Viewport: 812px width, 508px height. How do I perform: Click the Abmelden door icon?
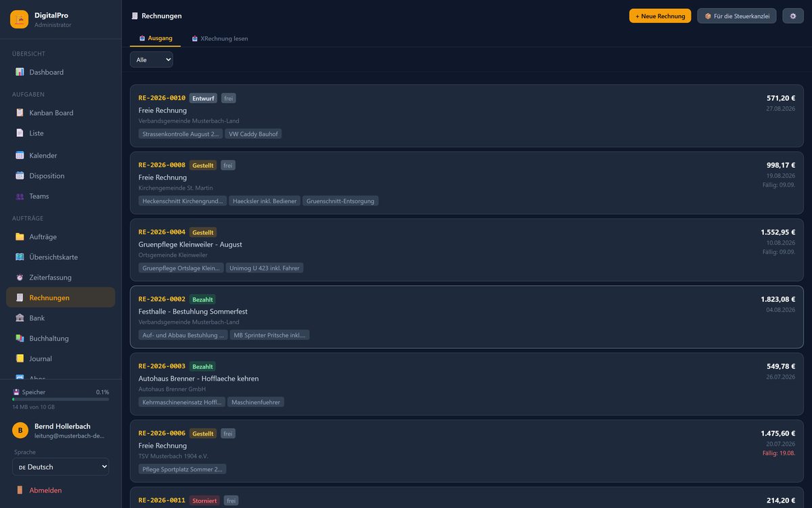pyautogui.click(x=20, y=490)
